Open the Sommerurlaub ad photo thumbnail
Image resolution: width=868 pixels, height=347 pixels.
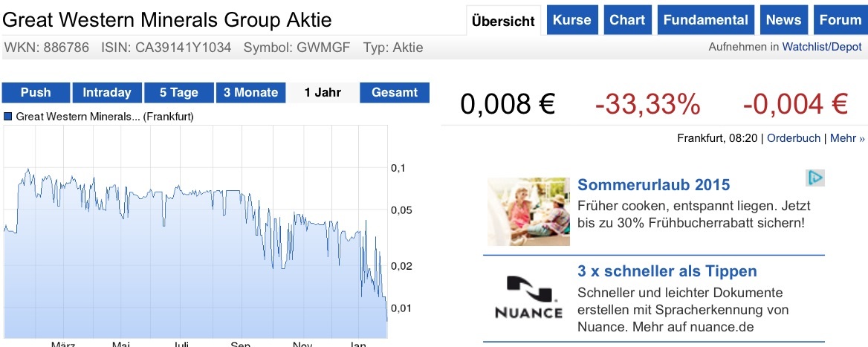(x=528, y=212)
